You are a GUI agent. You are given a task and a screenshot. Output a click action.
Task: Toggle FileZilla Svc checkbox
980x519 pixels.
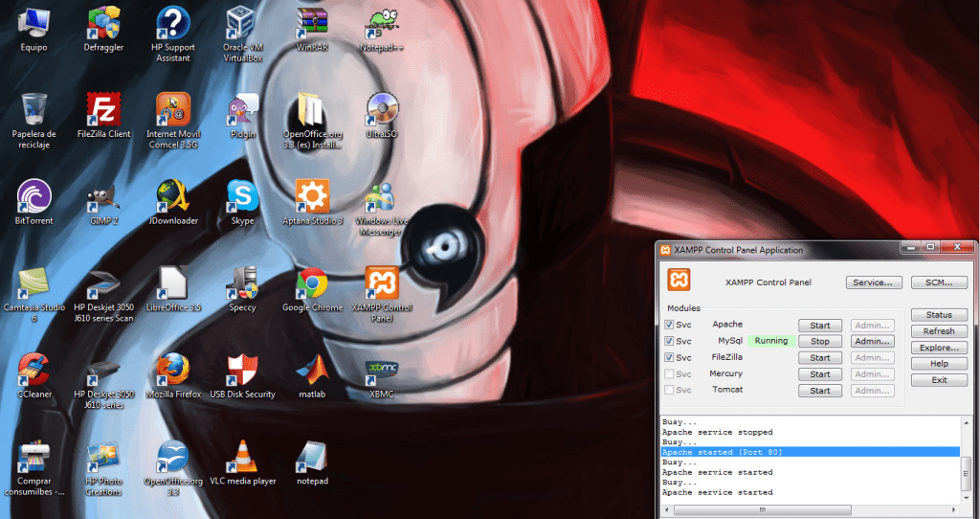(x=669, y=357)
